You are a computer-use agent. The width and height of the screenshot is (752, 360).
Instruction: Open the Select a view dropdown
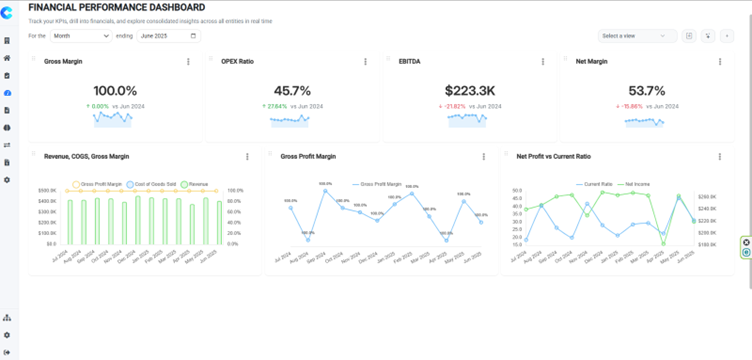click(637, 36)
